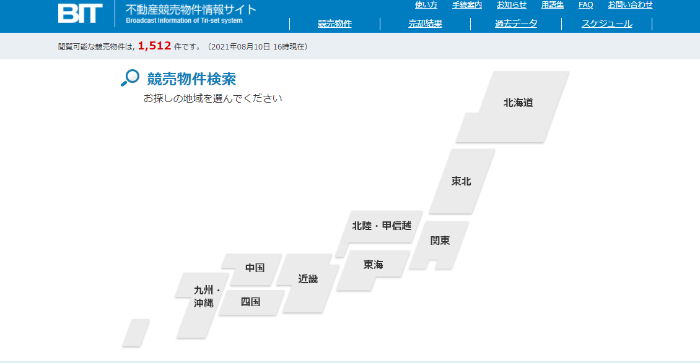Select the 東北 region tile
This screenshot has height=363, width=700.
(x=462, y=181)
